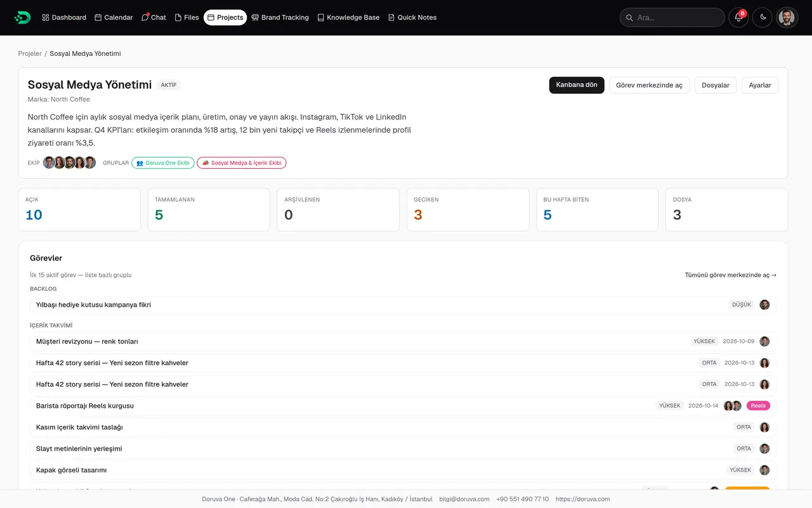Click assignee avatar on Yılbaşı hediye kutusu
The image size is (812, 508).
tap(764, 305)
